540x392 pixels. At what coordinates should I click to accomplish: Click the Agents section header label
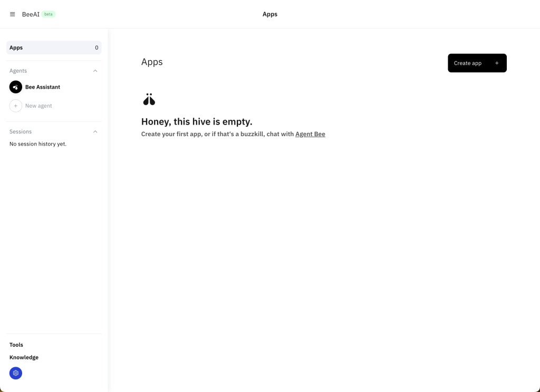point(18,71)
